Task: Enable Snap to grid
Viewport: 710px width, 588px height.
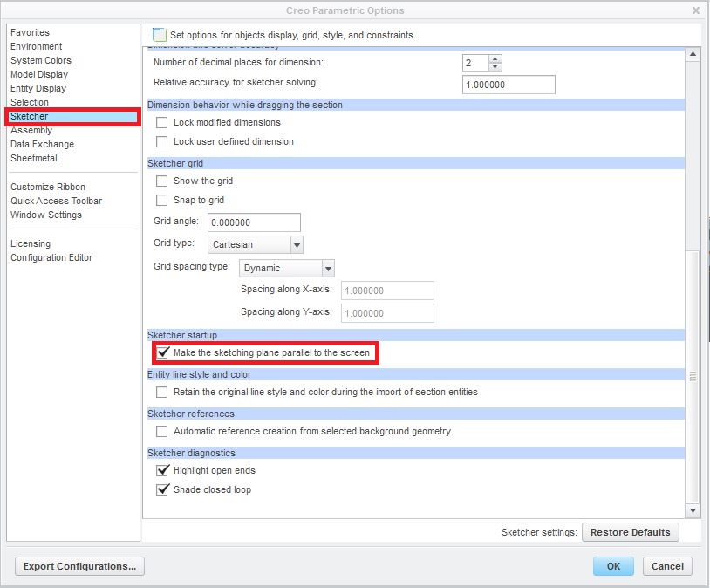Action: [161, 200]
